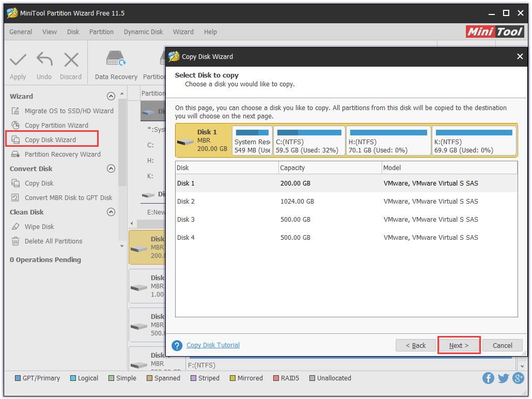Click the Wipe Disk eraser icon
Viewport: 532px width, 399px height.
(x=15, y=227)
